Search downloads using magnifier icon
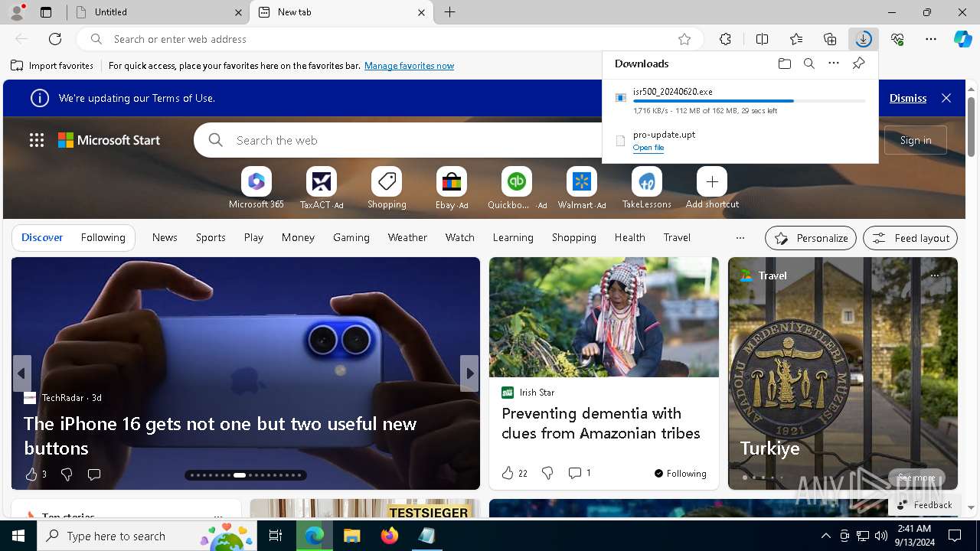Viewport: 980px width, 551px height. pyautogui.click(x=808, y=64)
